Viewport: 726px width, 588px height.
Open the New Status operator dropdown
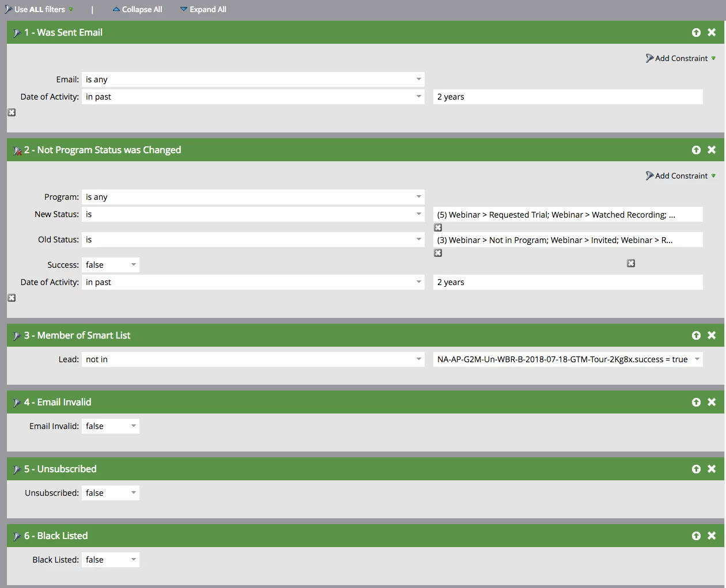pyautogui.click(x=253, y=214)
